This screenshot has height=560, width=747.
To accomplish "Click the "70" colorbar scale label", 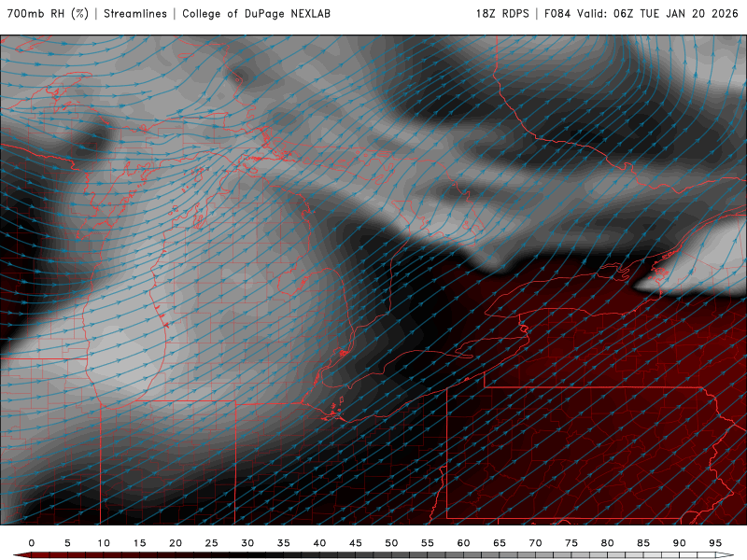I will pos(535,543).
